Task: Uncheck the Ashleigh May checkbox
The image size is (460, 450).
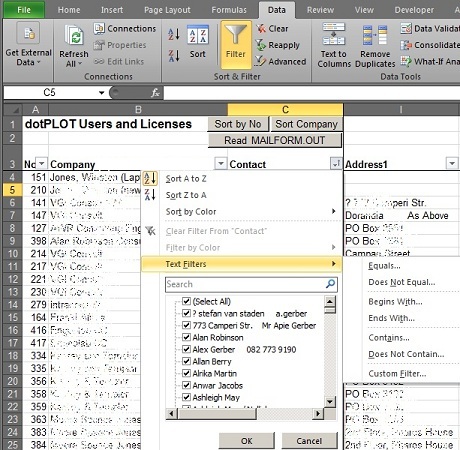Action: tap(186, 397)
